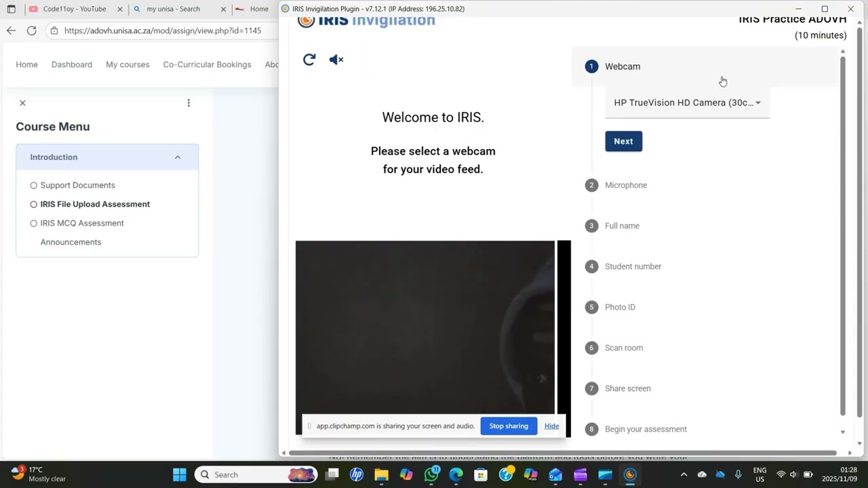Open Microsoft Store from taskbar
The width and height of the screenshot is (868, 488).
(x=481, y=474)
